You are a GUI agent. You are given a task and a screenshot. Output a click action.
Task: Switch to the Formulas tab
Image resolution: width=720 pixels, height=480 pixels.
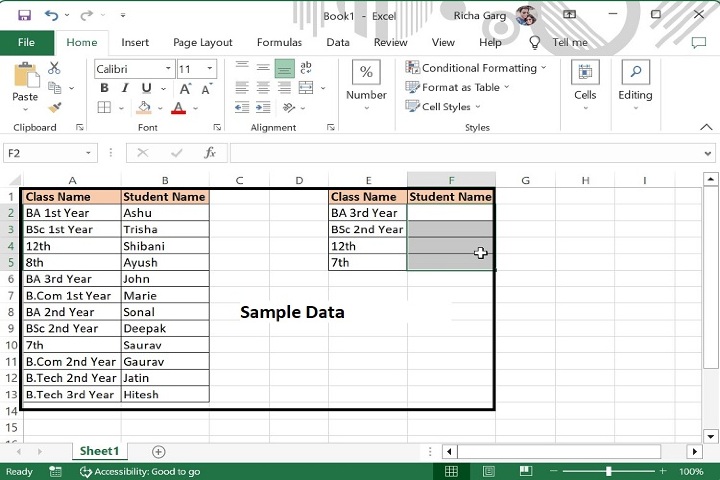coord(279,43)
